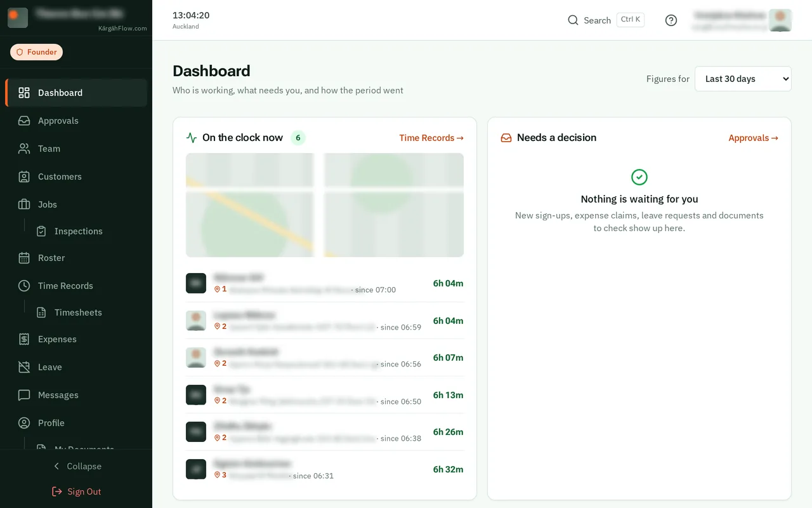Click the Needs a decision inbox icon
This screenshot has width=812, height=508.
[506, 138]
